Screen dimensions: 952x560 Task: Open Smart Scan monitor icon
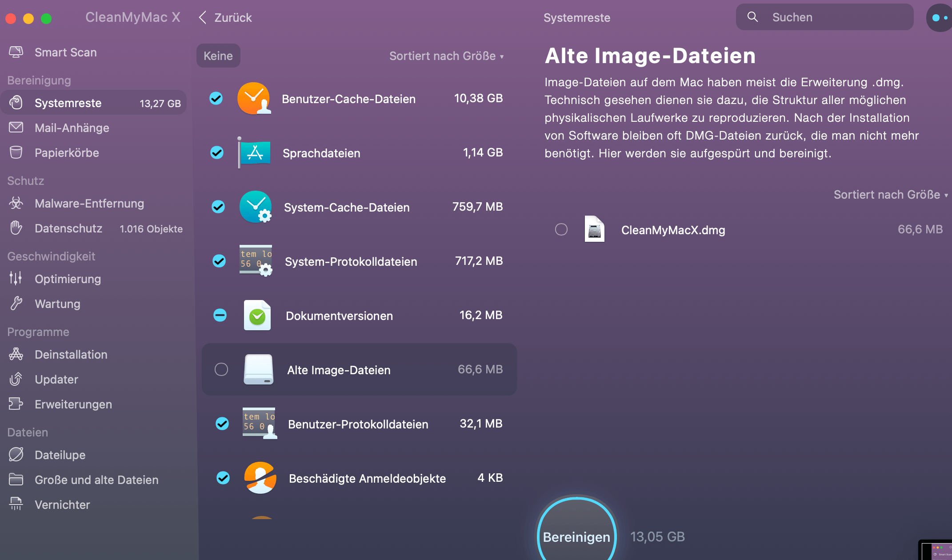[16, 52]
